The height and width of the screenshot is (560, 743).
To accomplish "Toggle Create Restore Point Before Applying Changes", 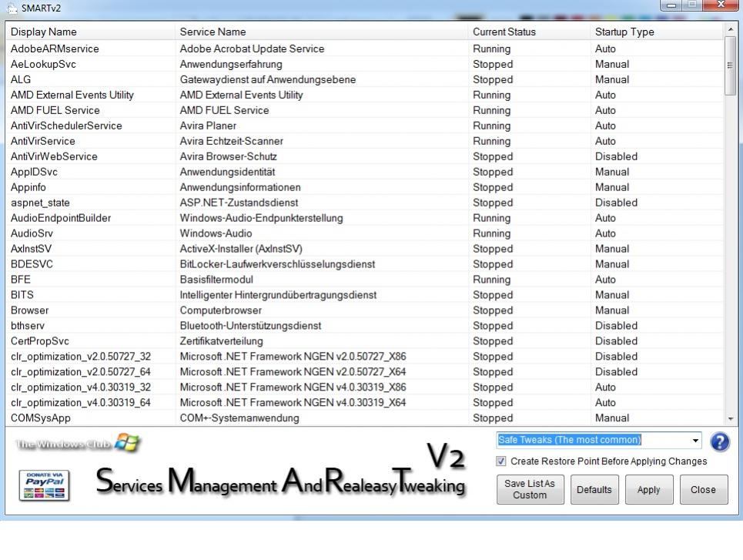I will click(501, 461).
